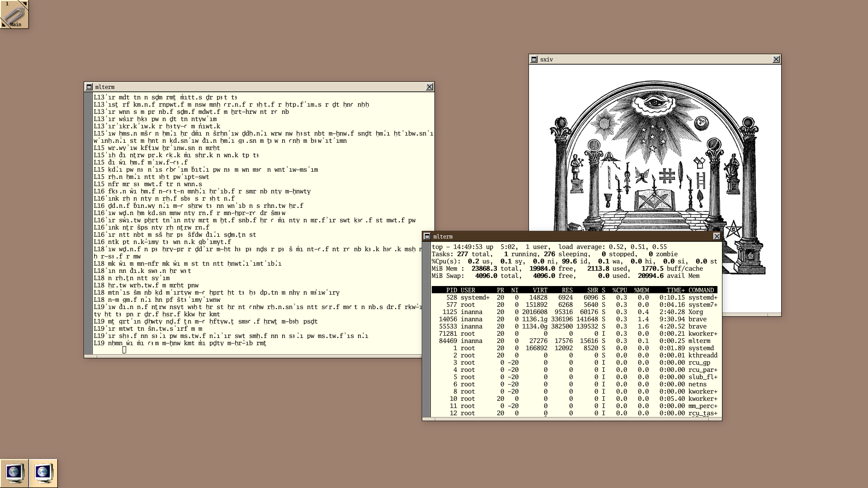The width and height of the screenshot is (868, 488).
Task: Click the paperclip Clip icon labeled Main
Action: coord(14,14)
